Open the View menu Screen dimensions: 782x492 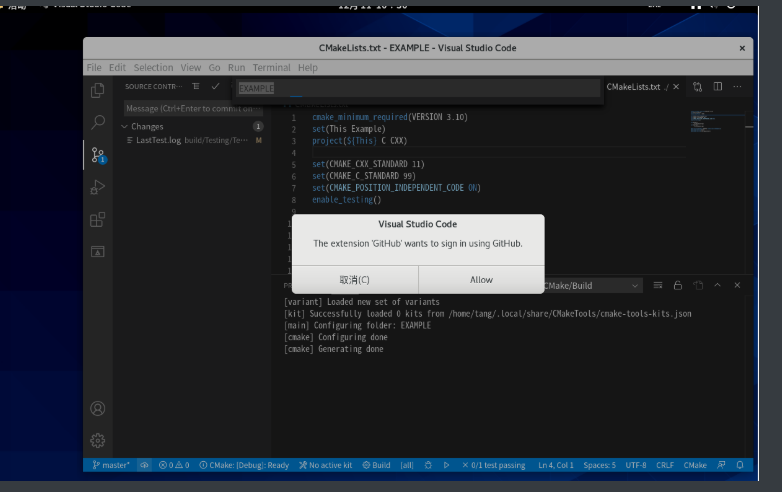191,67
